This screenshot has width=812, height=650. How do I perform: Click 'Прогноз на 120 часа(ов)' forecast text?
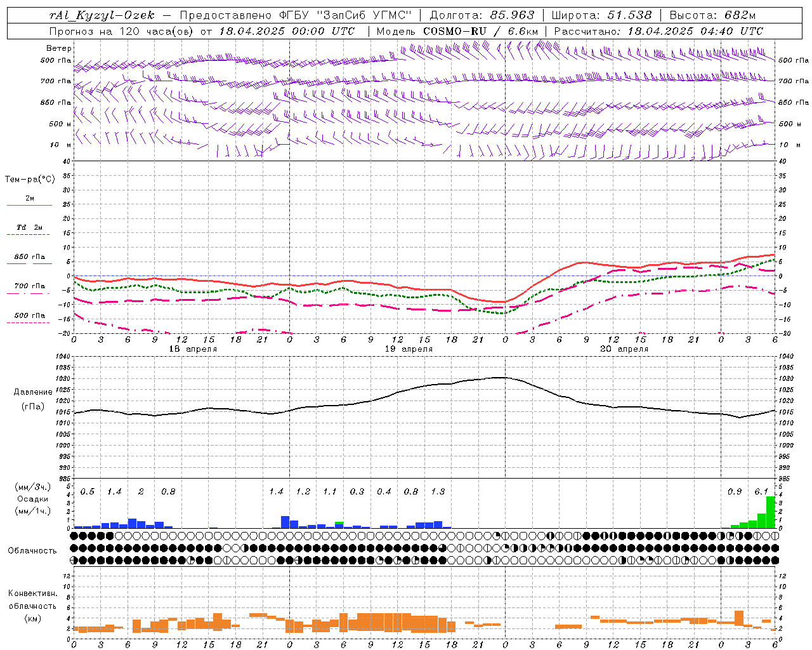122,31
